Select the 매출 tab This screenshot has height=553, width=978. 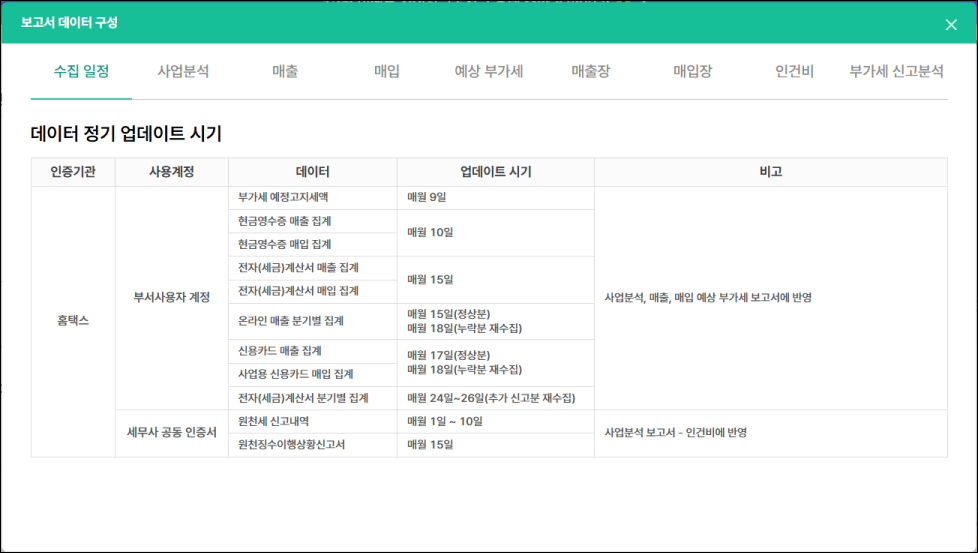(x=285, y=72)
